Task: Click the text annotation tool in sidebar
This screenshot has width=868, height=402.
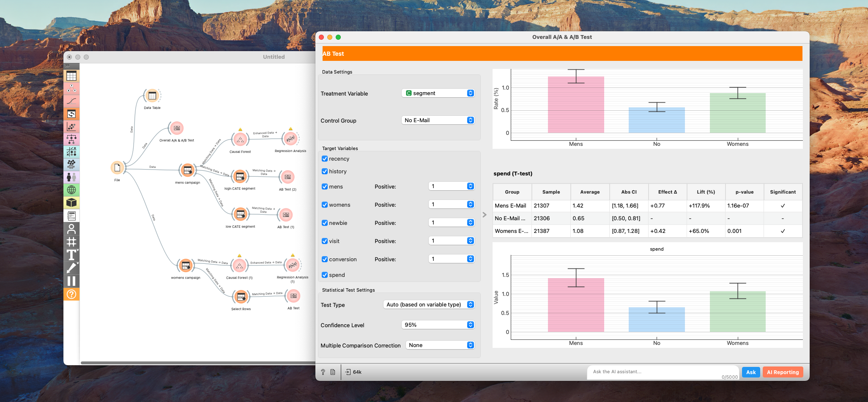Action: (x=71, y=255)
